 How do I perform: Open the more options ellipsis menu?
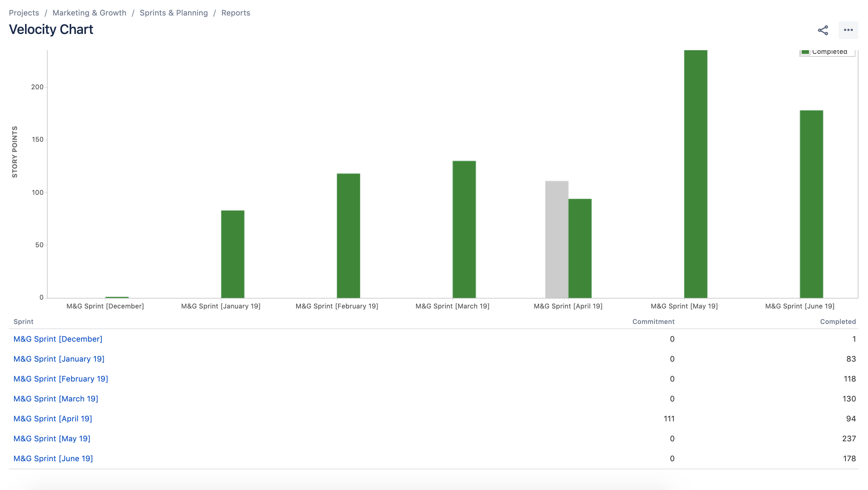[848, 30]
